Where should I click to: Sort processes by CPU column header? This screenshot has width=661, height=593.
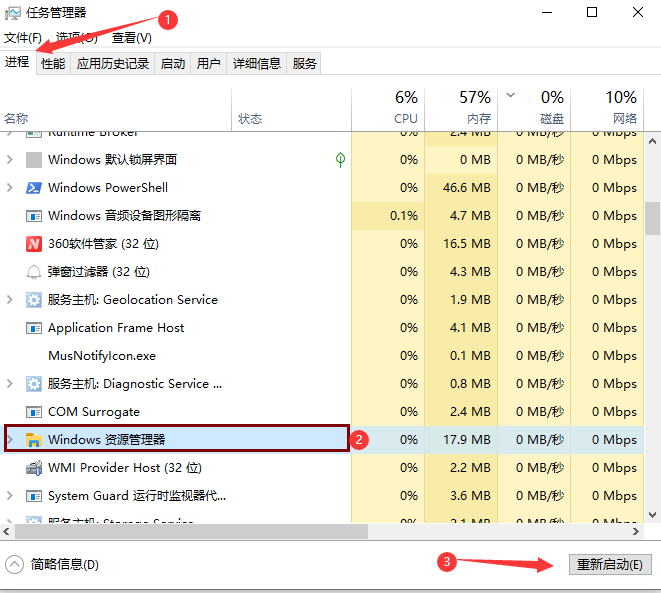388,108
